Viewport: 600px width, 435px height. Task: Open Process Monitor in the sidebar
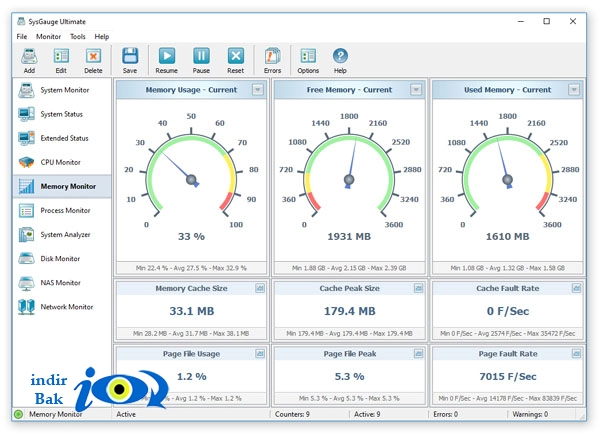point(62,210)
